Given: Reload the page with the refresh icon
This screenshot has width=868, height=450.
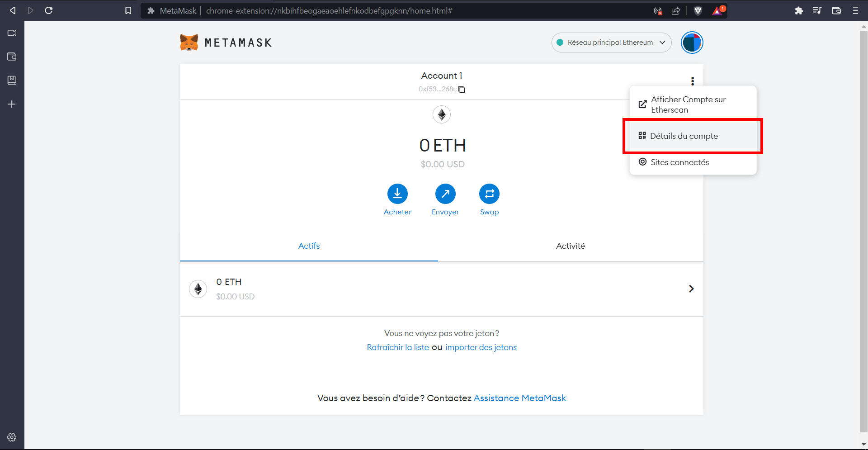Looking at the screenshot, I should pyautogui.click(x=49, y=10).
